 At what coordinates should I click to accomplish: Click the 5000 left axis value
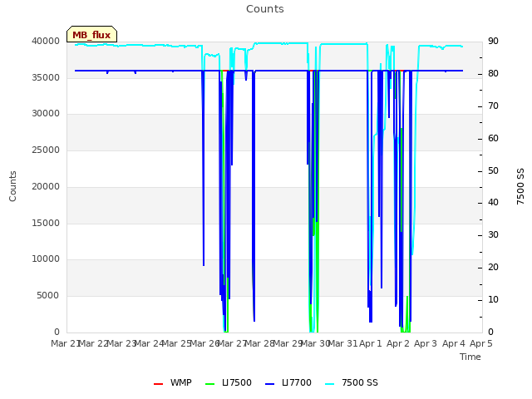[x=48, y=296]
